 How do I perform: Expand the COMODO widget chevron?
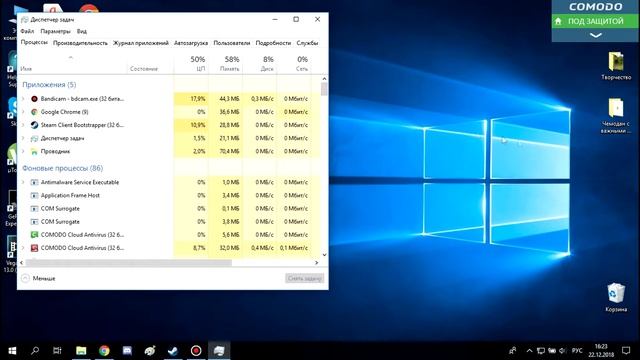pyautogui.click(x=596, y=36)
